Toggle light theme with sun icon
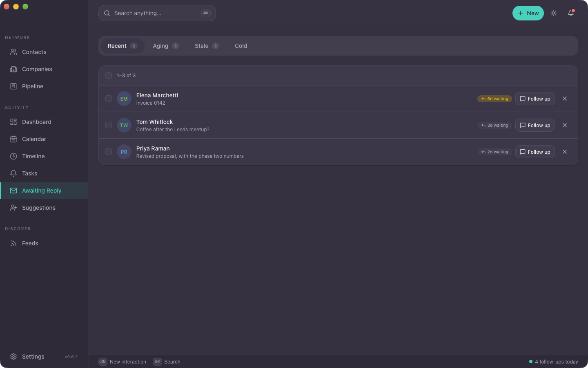Screen dimensions: 588x368 click(x=554, y=13)
